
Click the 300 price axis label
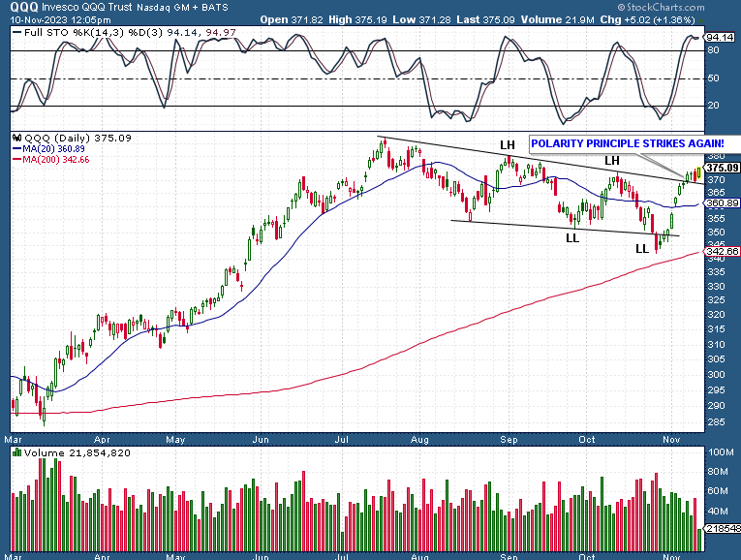click(716, 374)
